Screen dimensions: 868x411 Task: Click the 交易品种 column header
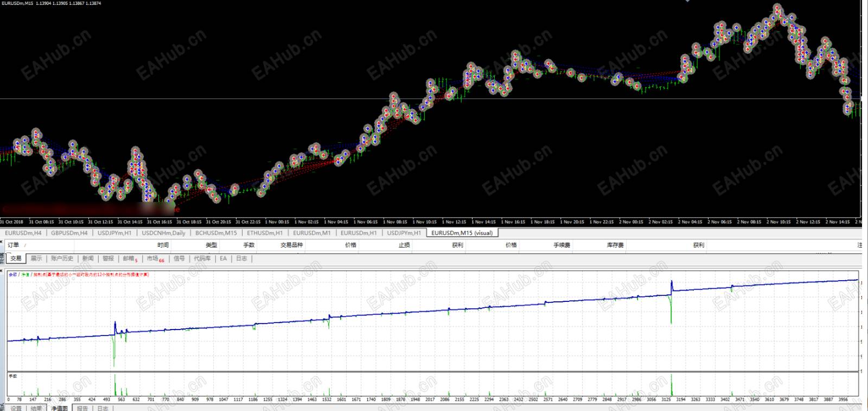click(x=292, y=245)
